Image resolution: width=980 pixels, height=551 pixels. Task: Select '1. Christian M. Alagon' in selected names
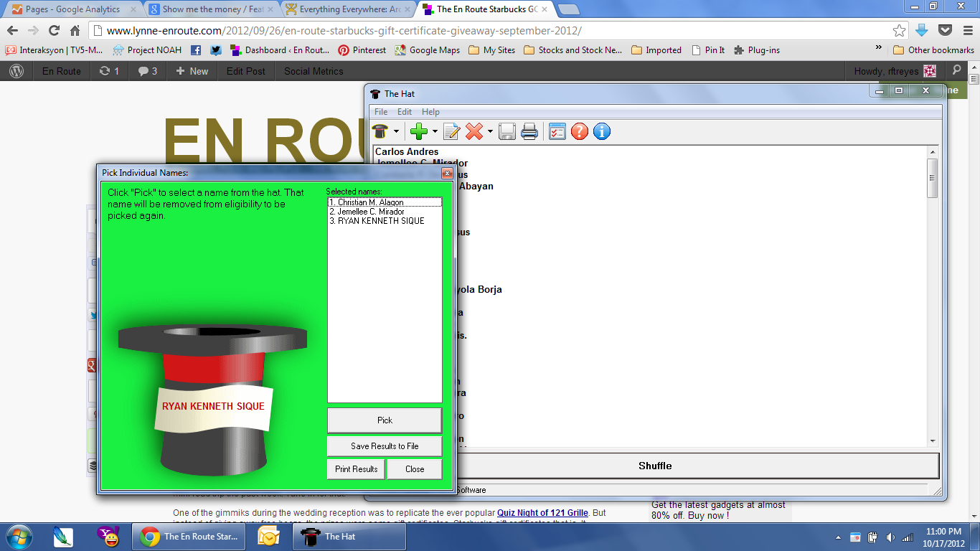[385, 202]
